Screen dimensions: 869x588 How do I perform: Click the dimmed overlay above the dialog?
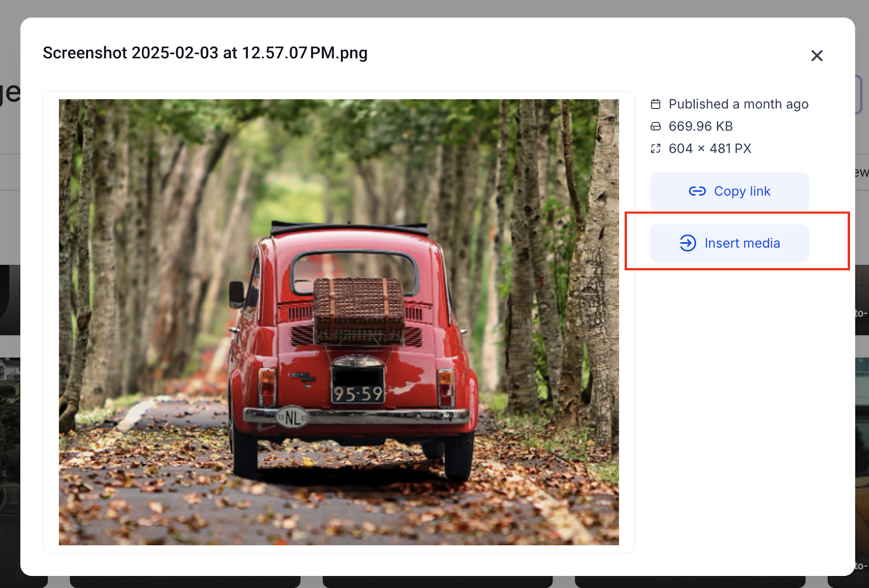click(x=434, y=8)
